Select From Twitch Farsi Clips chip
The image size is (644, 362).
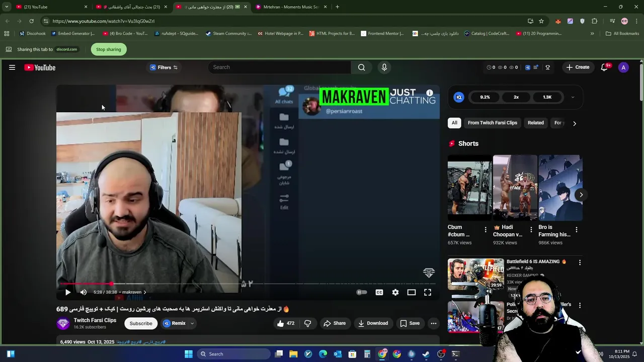[493, 123]
